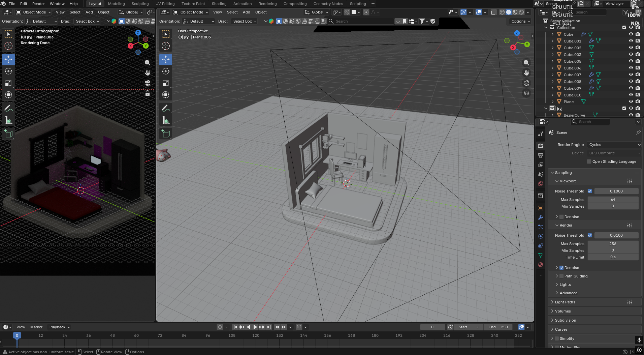
Task: Click the Add Cube tool in main viewport
Action: pyautogui.click(x=166, y=134)
